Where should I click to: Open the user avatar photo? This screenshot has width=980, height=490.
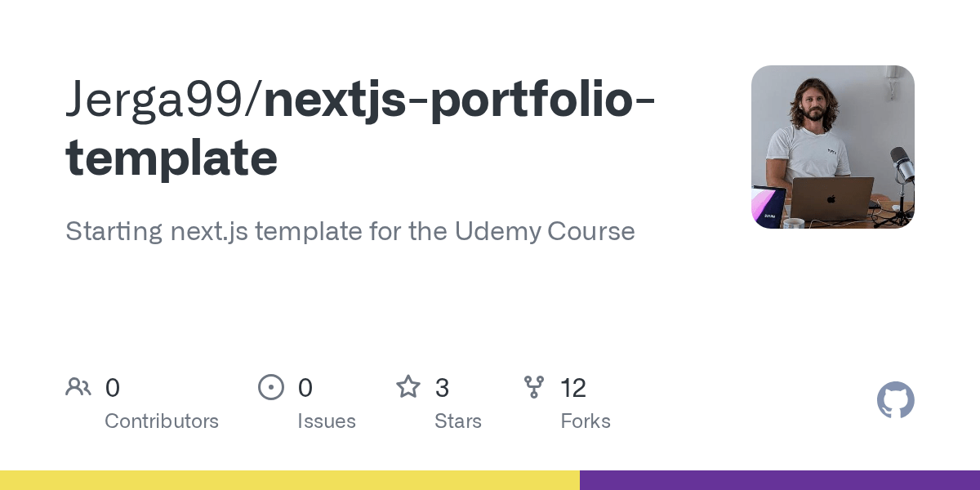click(833, 147)
